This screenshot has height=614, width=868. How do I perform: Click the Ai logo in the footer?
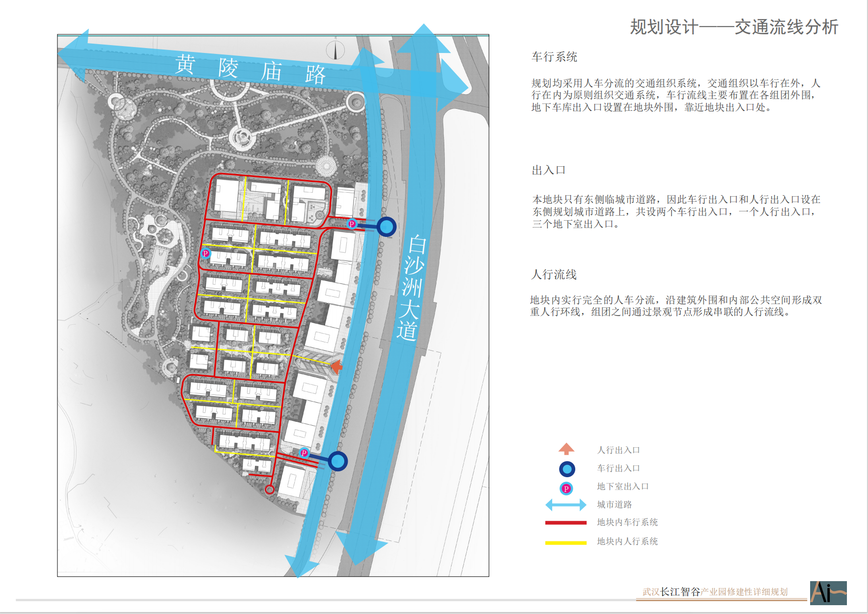click(828, 593)
